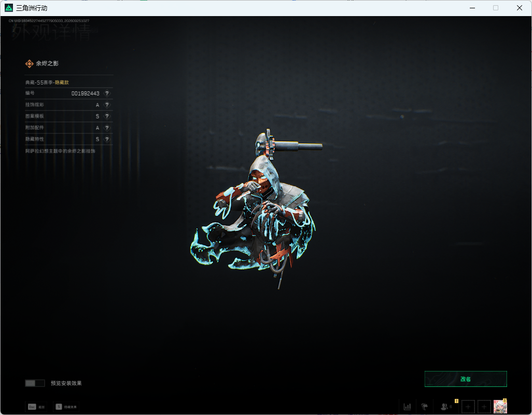Viewport: 532px width, 415px height.
Task: Click the 附加配件 row label
Action: tap(35, 128)
